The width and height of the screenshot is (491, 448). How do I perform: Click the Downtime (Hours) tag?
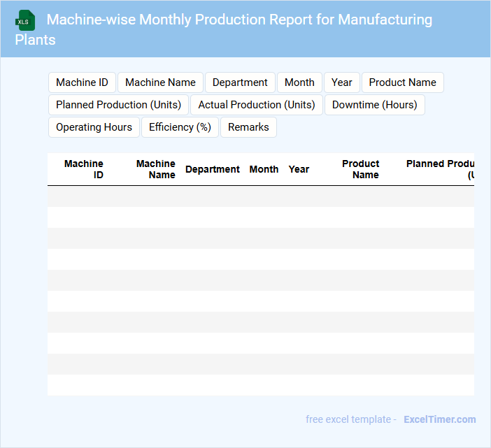374,105
